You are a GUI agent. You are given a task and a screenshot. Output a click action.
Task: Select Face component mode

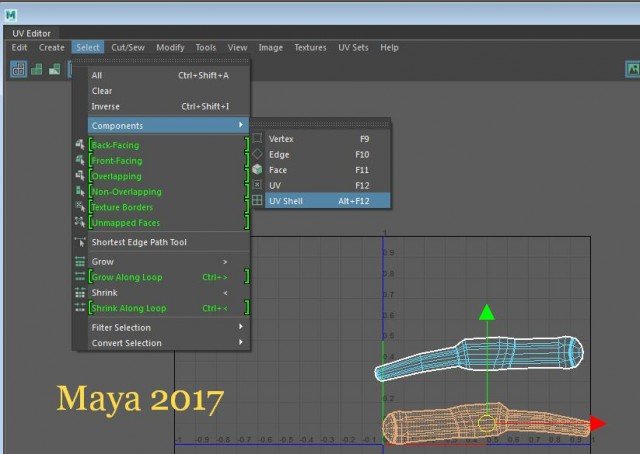pyautogui.click(x=328, y=170)
